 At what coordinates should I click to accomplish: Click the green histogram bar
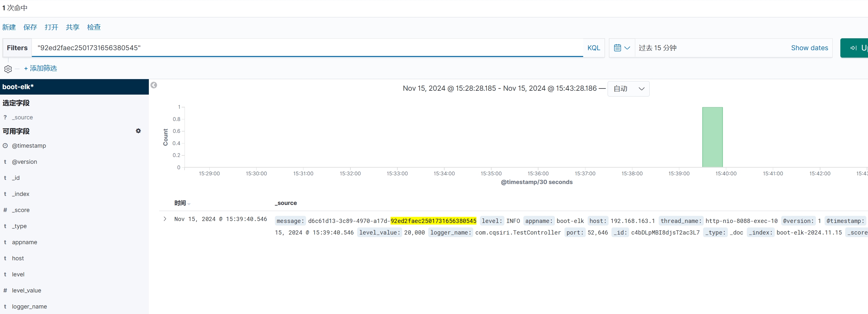coord(712,137)
